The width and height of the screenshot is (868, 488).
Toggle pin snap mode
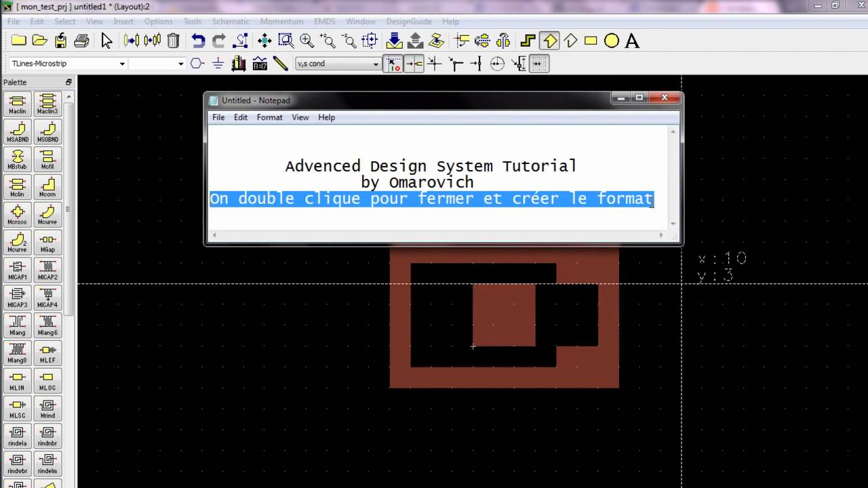414,64
